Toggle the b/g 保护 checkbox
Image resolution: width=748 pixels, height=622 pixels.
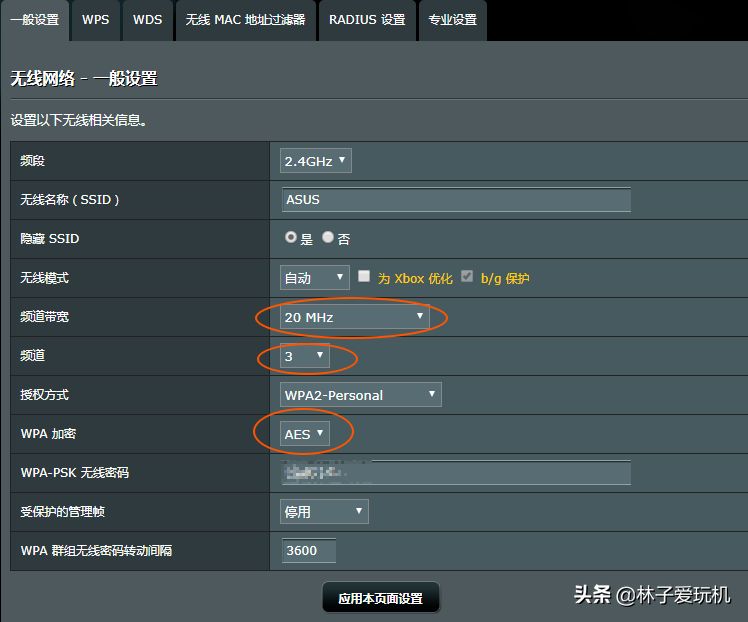coord(467,276)
